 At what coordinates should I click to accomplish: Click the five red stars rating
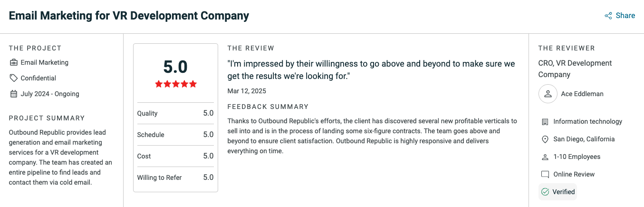click(x=175, y=84)
